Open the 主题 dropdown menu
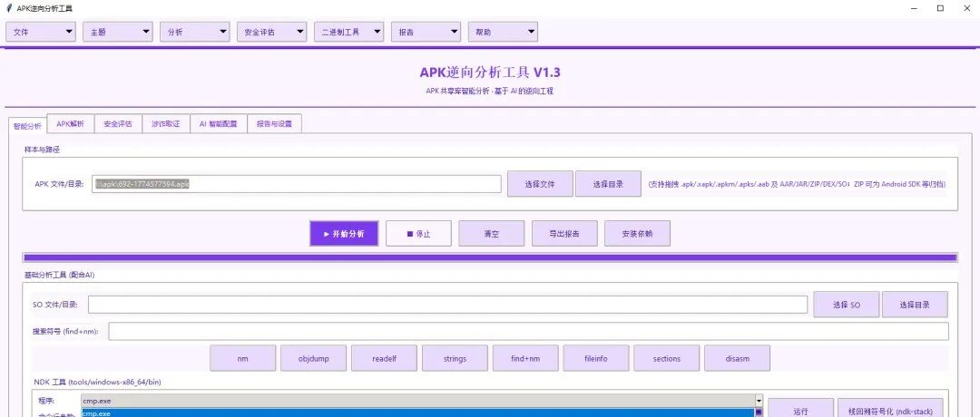 [x=117, y=32]
